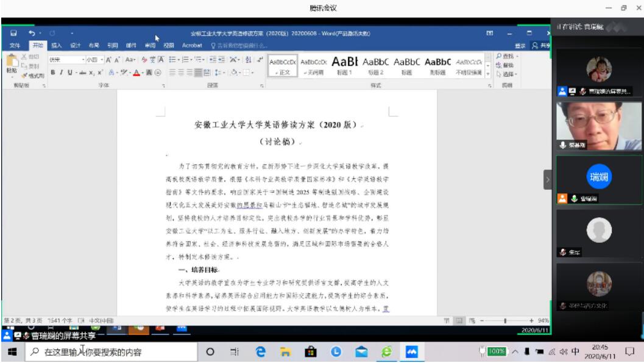Click the Windows Start button
Image resolution: width=644 pixels, height=363 pixels.
(12, 352)
